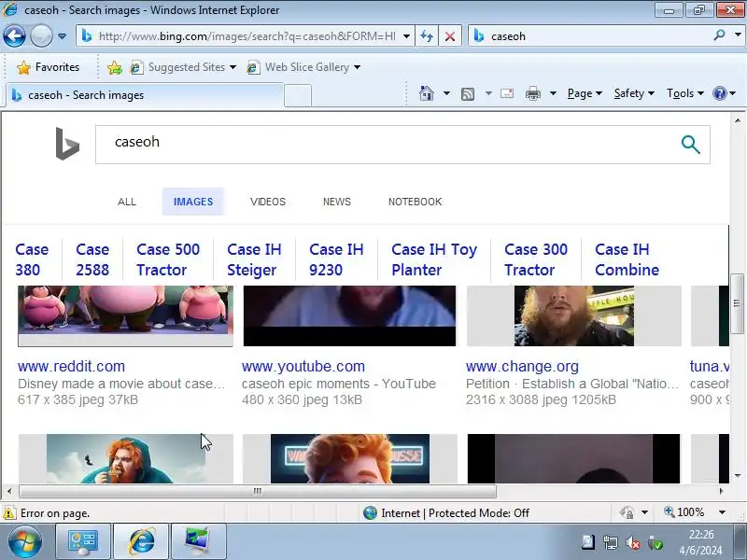747x560 pixels.
Task: Click the 'Error on page' warning icon
Action: 8,513
